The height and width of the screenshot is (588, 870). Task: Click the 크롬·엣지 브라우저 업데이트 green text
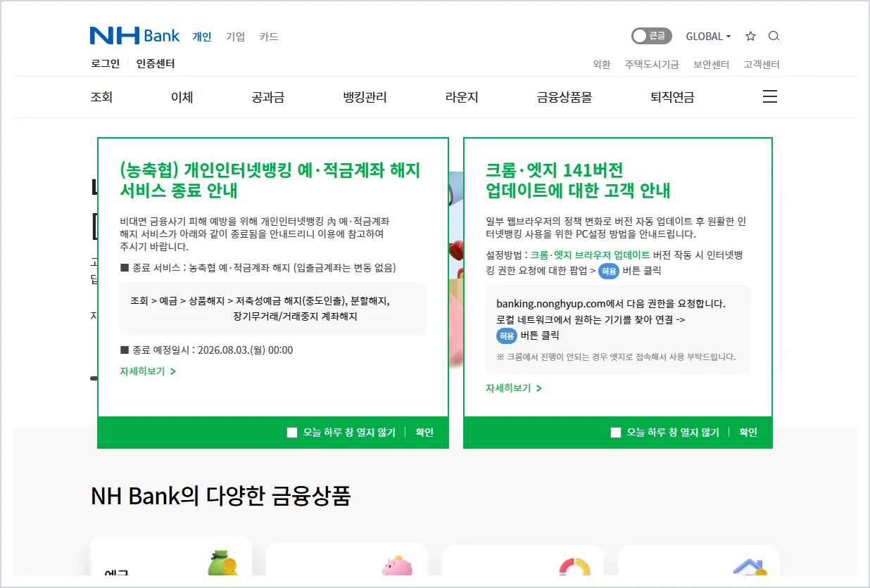point(590,255)
